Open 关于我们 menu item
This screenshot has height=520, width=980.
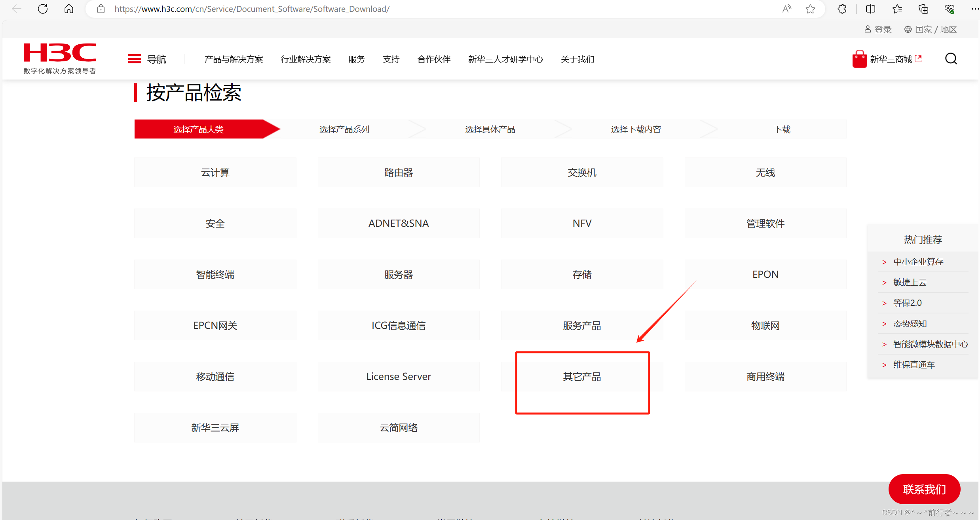click(577, 59)
